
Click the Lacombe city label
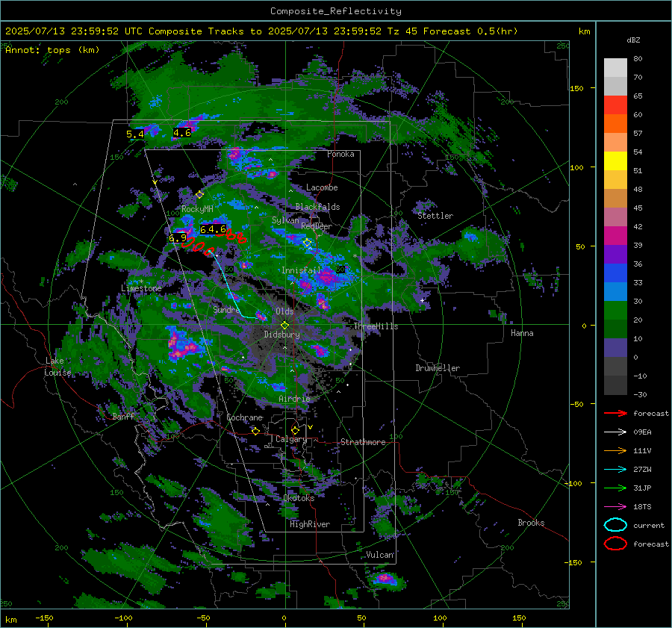(322, 187)
